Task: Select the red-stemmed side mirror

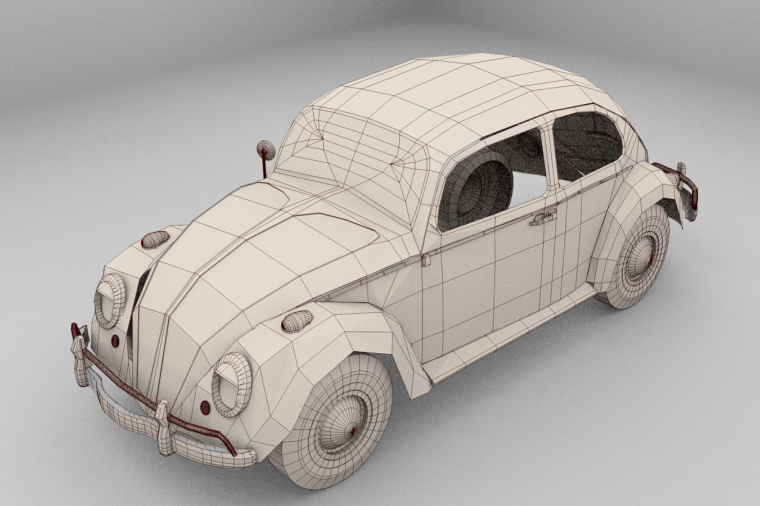Action: [x=265, y=151]
